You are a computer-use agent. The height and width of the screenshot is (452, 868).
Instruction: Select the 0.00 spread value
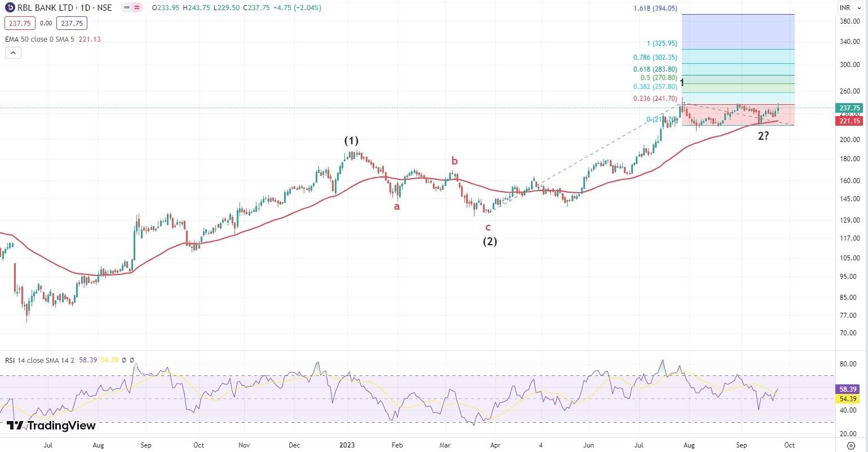pyautogui.click(x=46, y=24)
